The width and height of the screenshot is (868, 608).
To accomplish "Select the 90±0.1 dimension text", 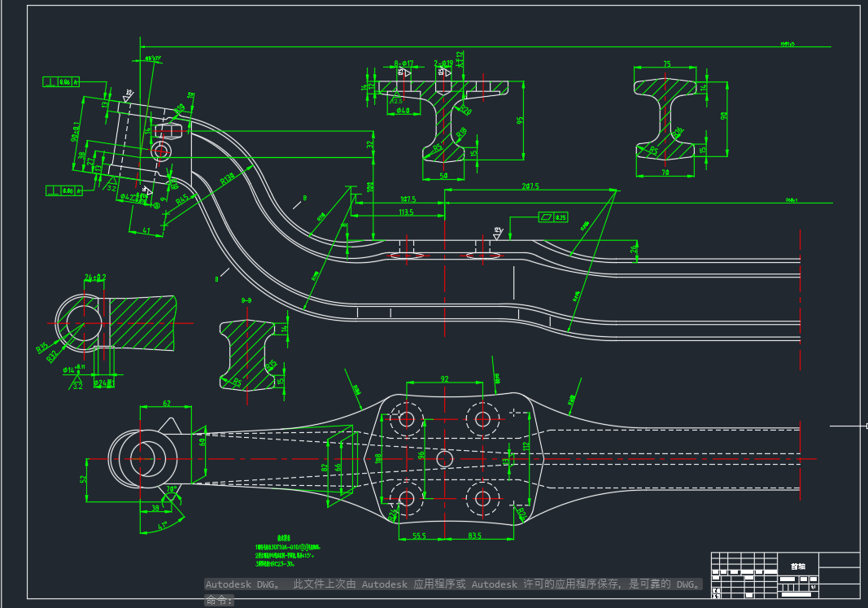I will [x=76, y=132].
